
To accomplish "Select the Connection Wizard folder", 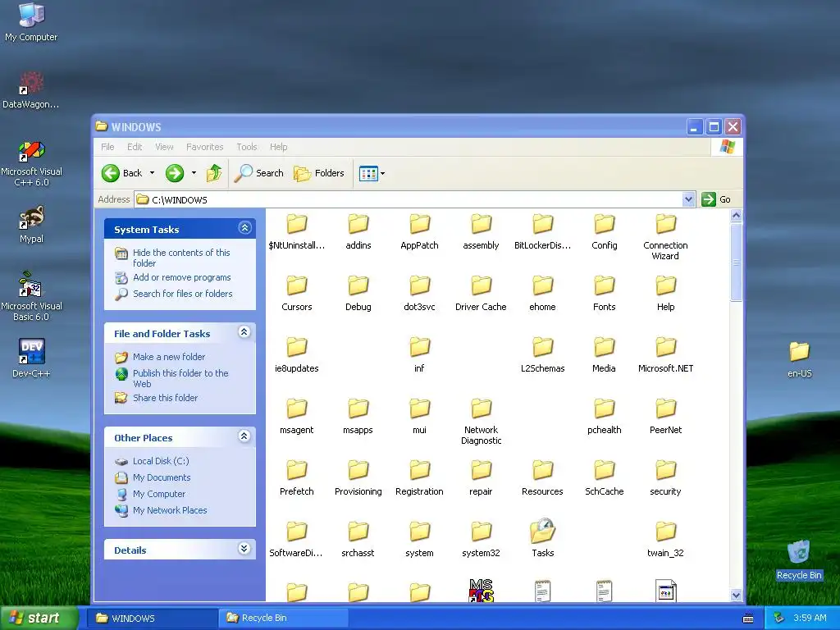I will (666, 237).
